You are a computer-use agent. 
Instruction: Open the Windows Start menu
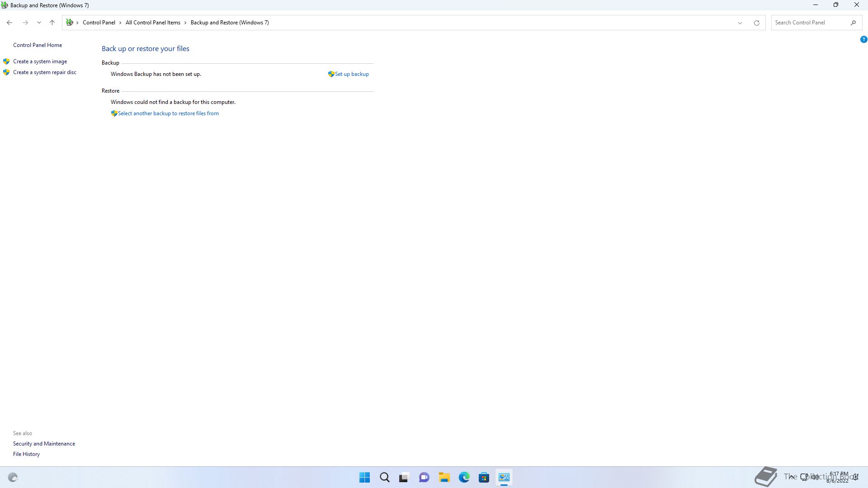[x=364, y=477]
